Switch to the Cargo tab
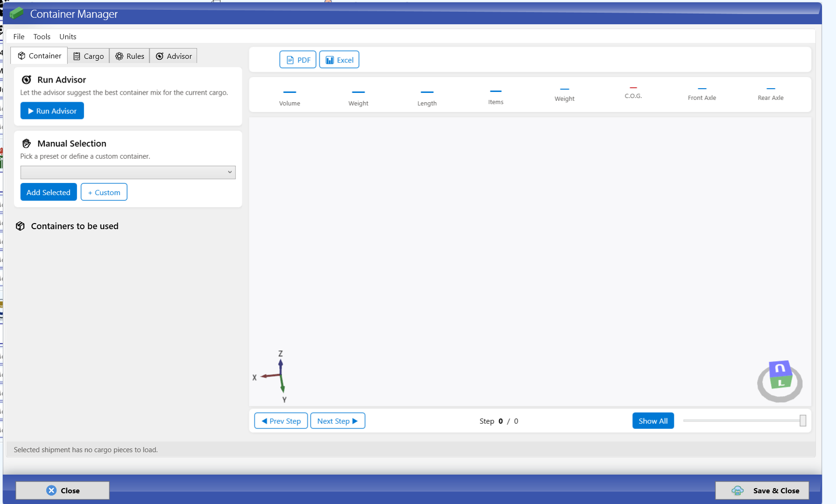 (88, 56)
